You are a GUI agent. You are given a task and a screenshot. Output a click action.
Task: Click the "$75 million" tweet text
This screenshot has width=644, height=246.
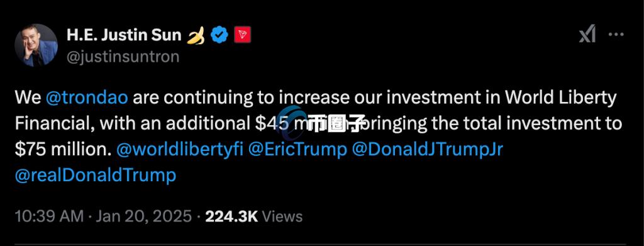coord(64,150)
